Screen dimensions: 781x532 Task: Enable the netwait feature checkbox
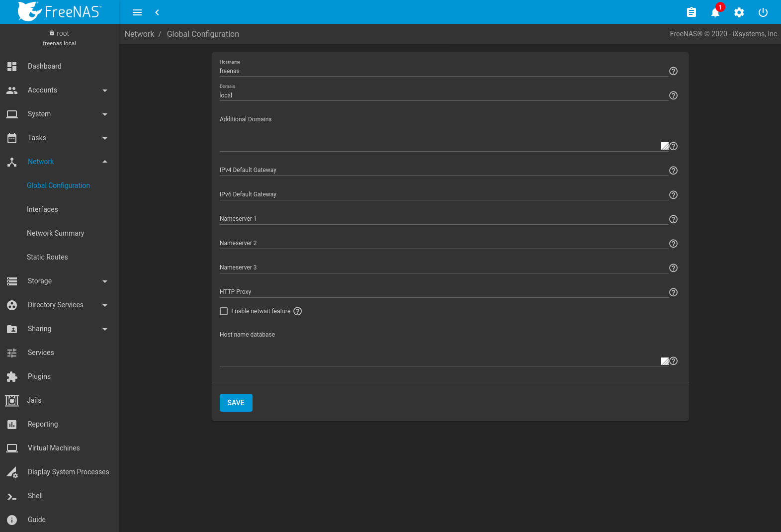click(x=224, y=311)
